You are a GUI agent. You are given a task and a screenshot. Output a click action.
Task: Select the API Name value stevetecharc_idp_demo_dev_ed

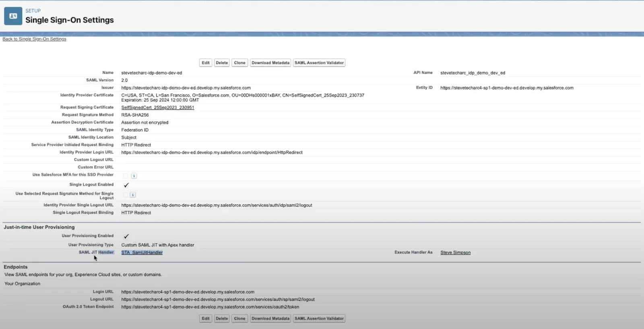473,73
